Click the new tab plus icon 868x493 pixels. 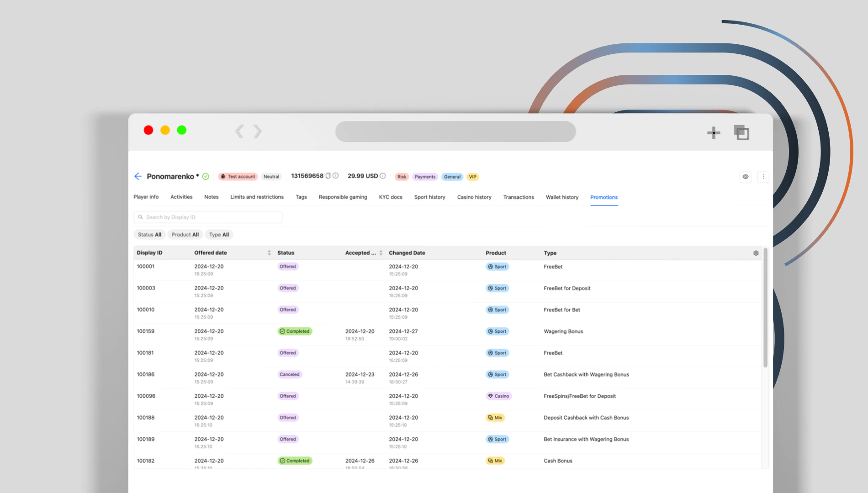pos(713,133)
